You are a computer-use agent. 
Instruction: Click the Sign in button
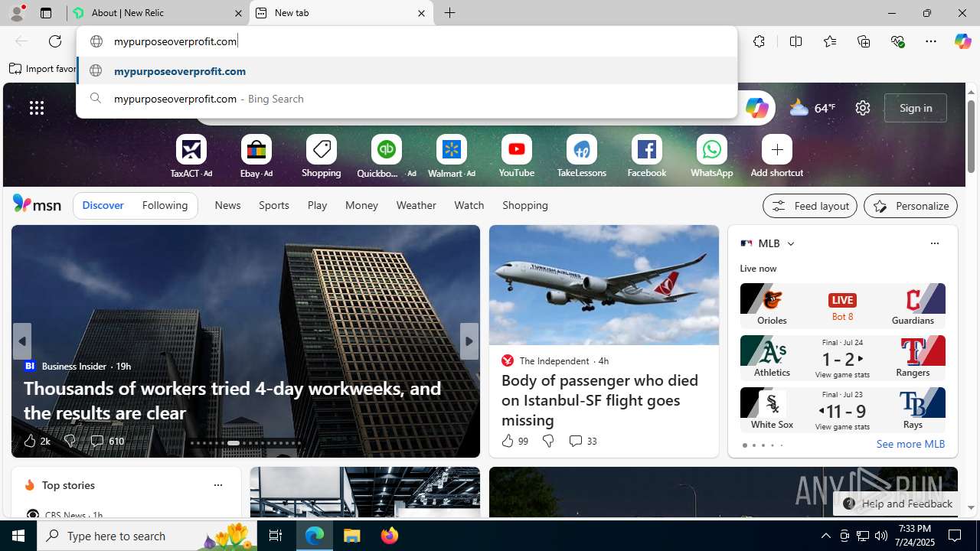916,108
